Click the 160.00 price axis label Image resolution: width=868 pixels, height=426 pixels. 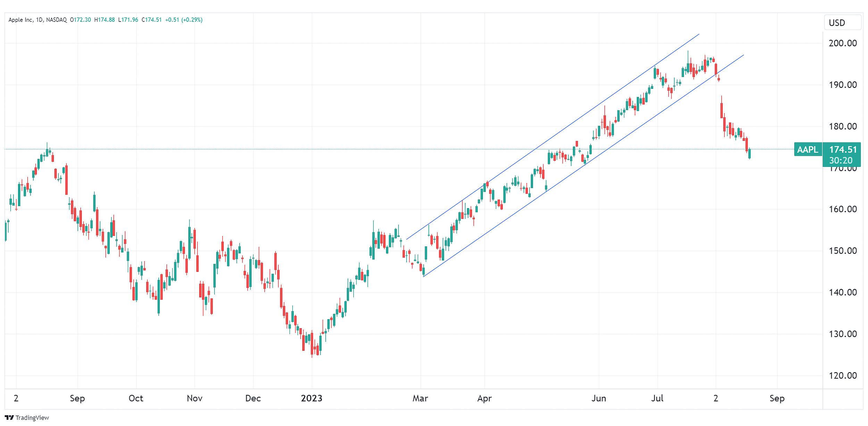click(x=843, y=209)
